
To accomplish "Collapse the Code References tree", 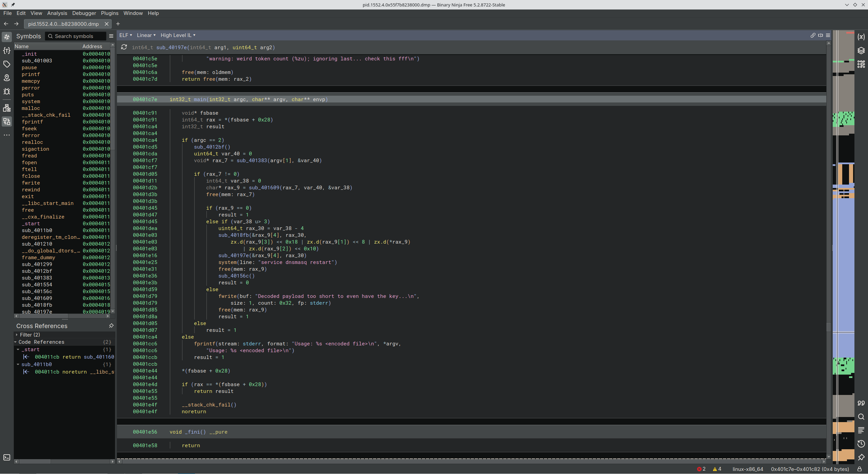I will click(x=16, y=342).
